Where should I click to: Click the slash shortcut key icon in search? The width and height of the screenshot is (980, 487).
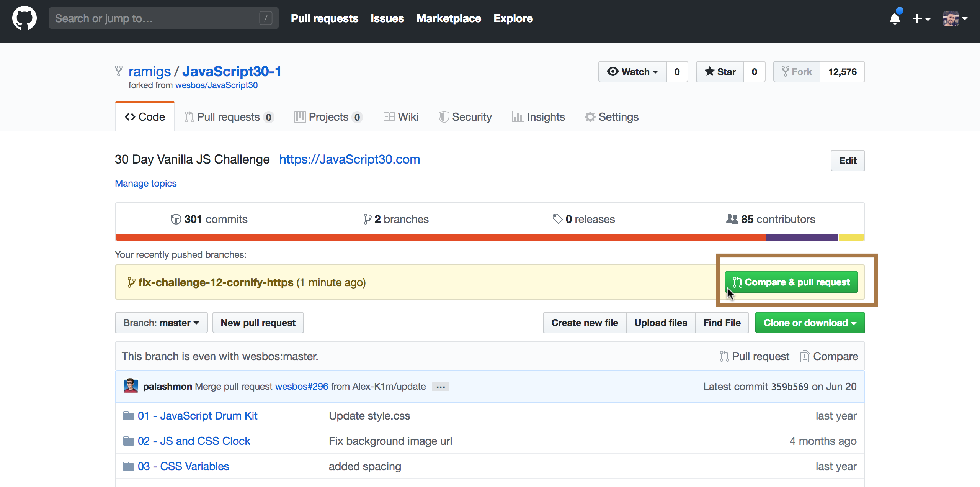tap(266, 18)
